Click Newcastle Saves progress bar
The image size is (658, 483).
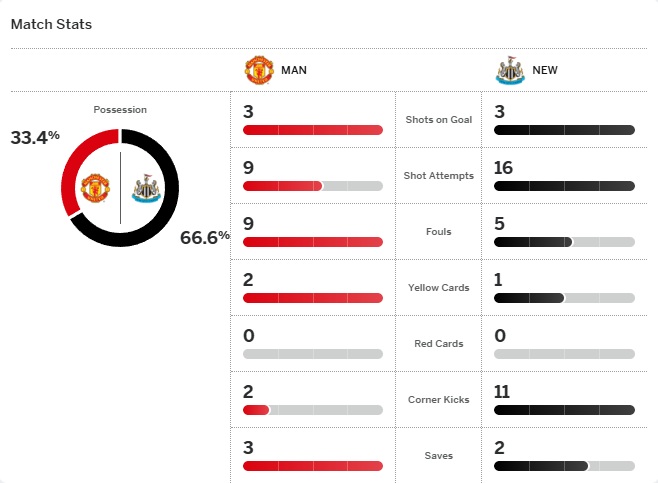coord(564,466)
